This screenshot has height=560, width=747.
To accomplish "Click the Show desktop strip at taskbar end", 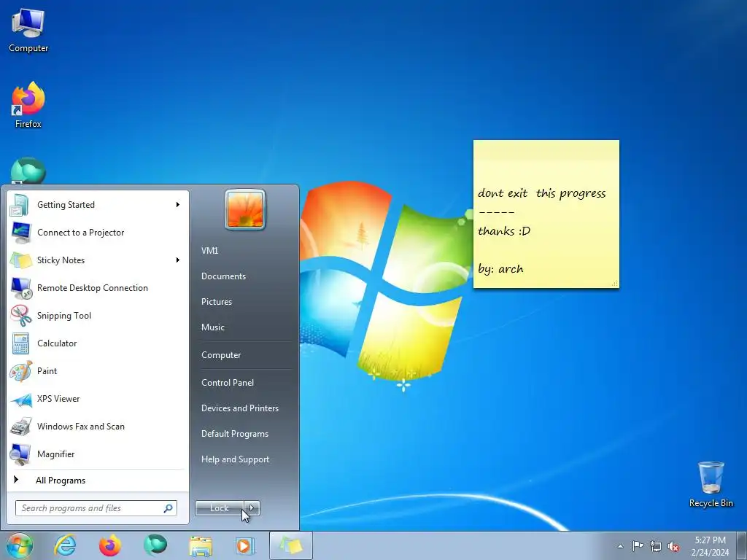I will (x=742, y=545).
